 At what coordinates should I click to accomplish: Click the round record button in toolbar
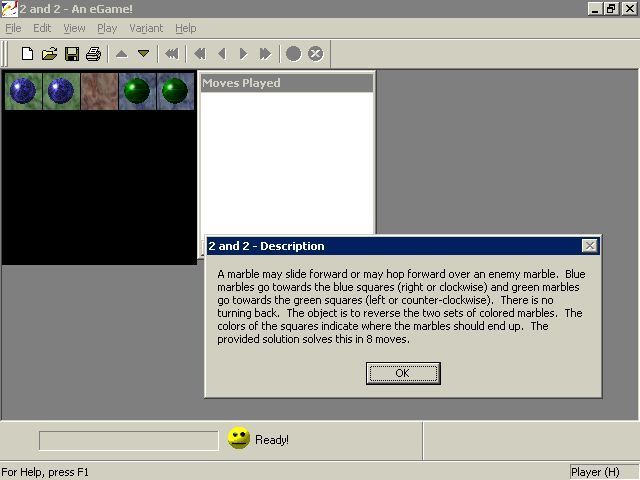coord(293,54)
